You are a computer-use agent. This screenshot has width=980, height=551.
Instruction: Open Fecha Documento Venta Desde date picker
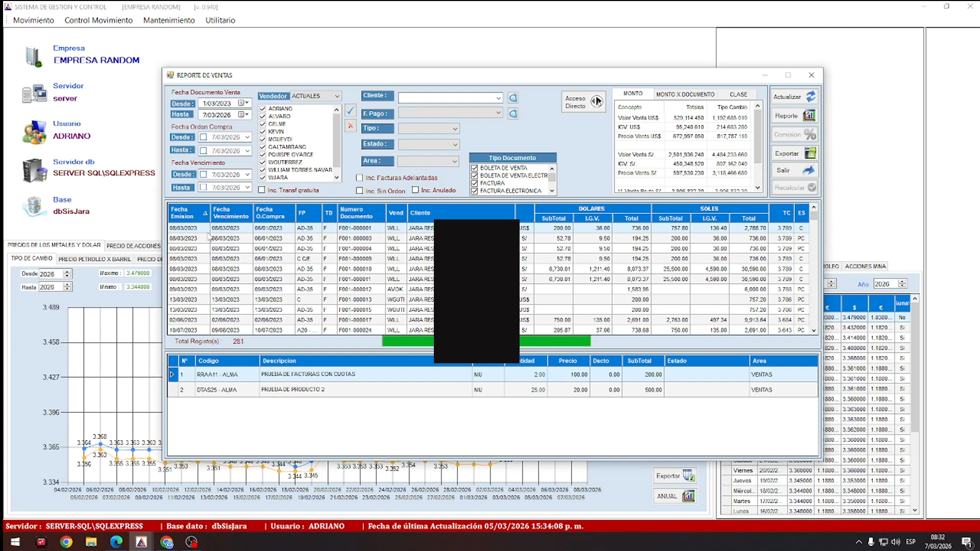[244, 103]
